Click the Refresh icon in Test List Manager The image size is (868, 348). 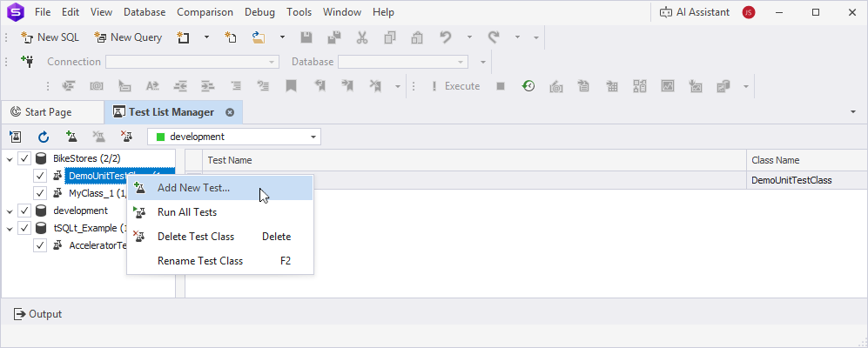coord(44,137)
